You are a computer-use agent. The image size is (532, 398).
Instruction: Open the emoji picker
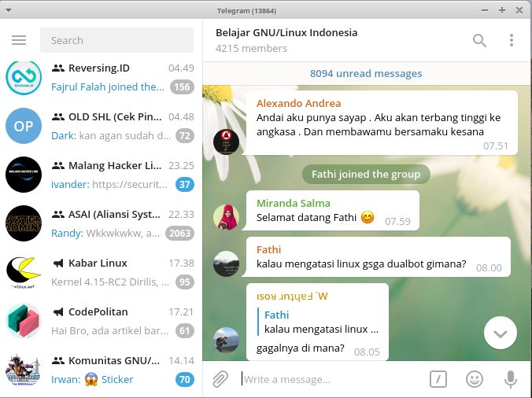pyautogui.click(x=475, y=378)
